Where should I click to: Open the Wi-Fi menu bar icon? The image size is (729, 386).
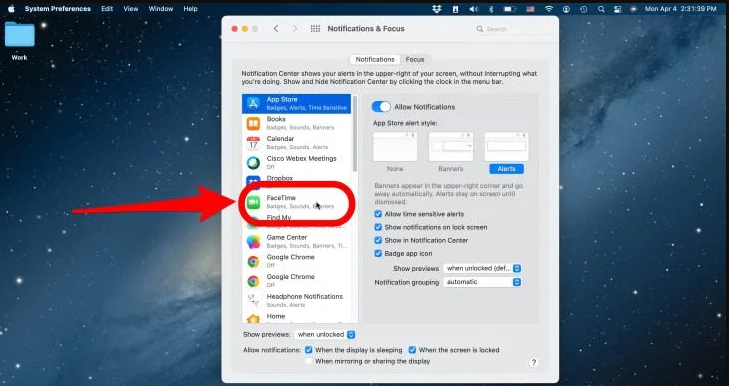point(549,9)
